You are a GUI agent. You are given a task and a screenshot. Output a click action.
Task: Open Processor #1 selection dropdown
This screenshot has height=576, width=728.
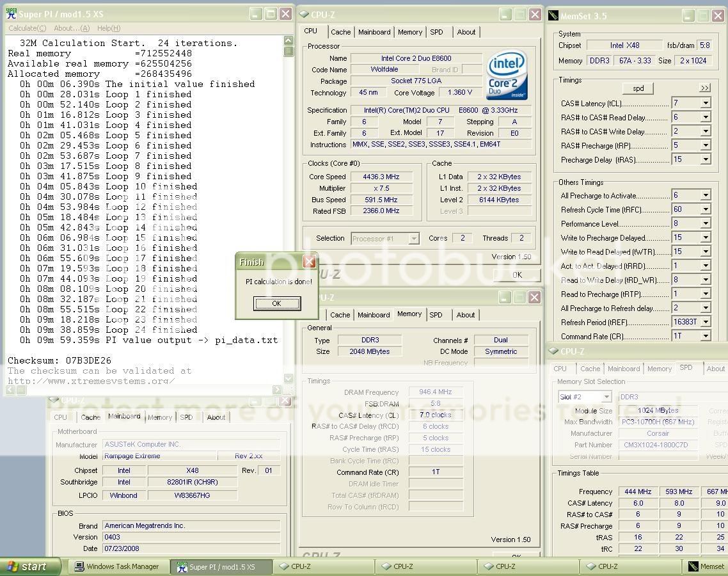(413, 239)
